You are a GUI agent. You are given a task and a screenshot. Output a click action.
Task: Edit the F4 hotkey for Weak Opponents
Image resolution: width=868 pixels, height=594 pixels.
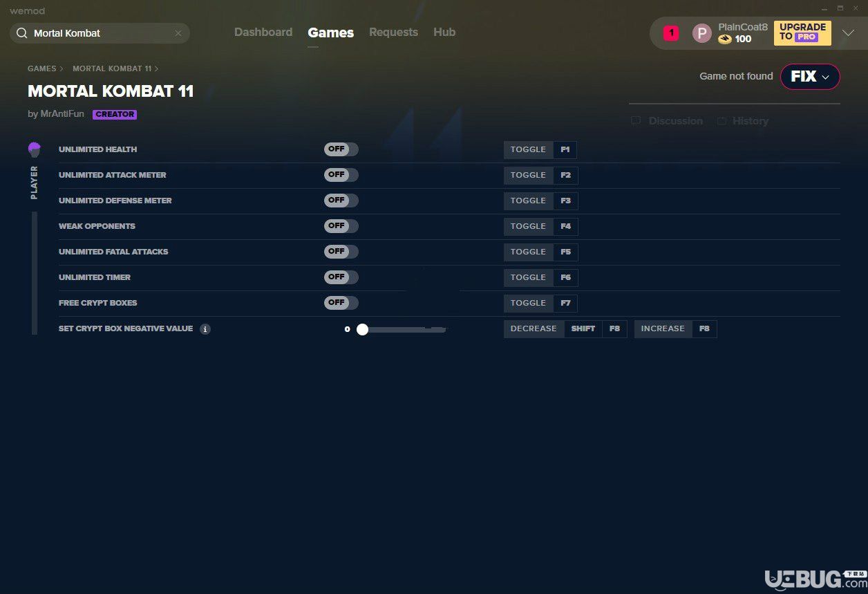[x=565, y=226]
